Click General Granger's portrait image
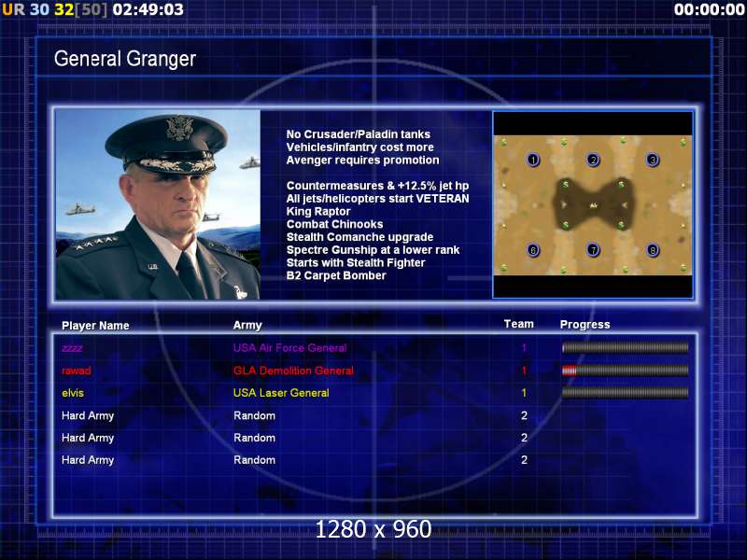 point(158,204)
